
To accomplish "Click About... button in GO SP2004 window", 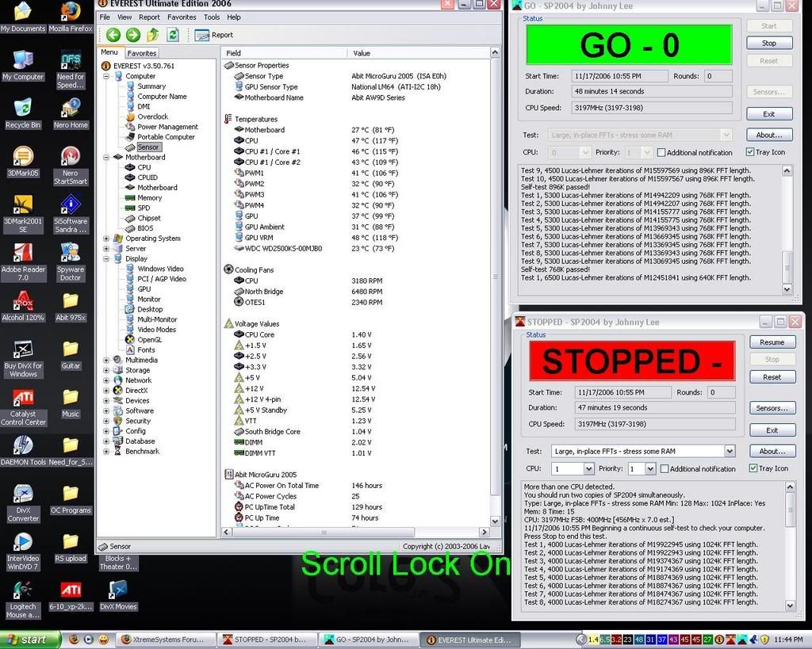I will [x=769, y=135].
